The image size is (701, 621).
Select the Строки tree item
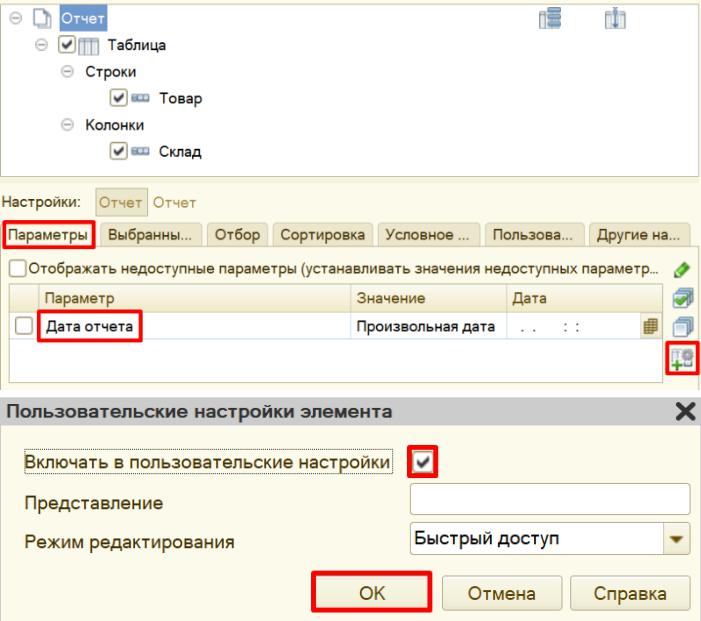pyautogui.click(x=110, y=72)
